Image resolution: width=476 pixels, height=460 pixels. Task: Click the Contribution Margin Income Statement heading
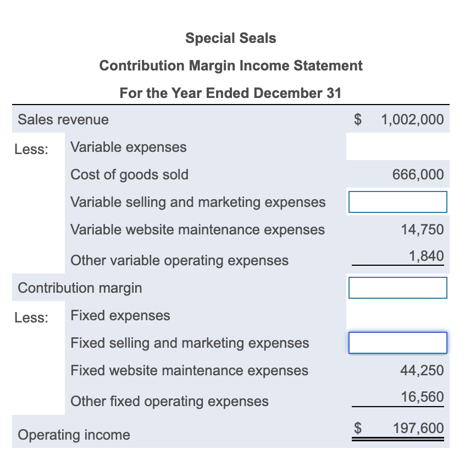pyautogui.click(x=231, y=65)
